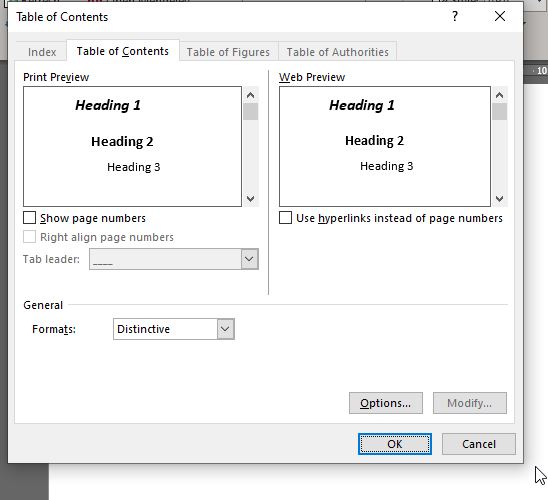Click the help question mark icon
The height and width of the screenshot is (500, 548).
[455, 16]
